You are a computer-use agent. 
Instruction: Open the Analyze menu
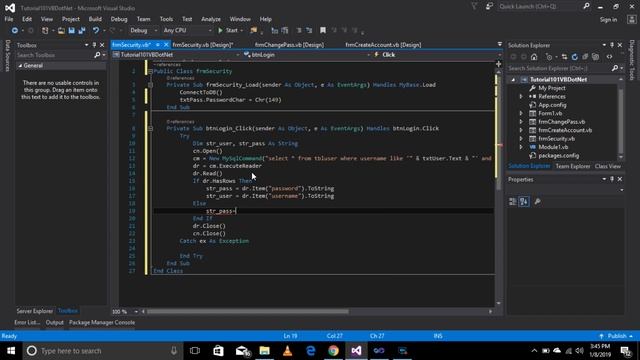[211, 19]
